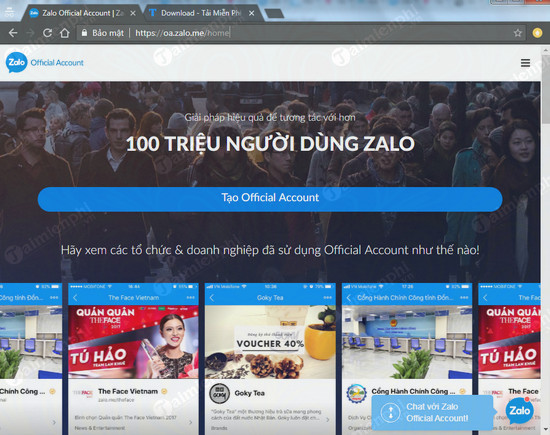Open three-dot menu in Goky Tea card
Image resolution: width=550 pixels, height=435 pixels.
tap(328, 297)
